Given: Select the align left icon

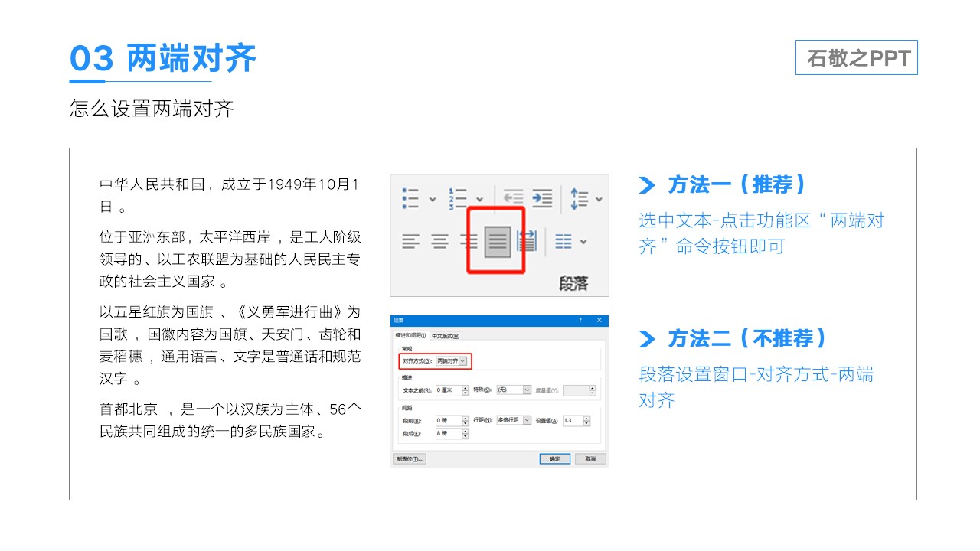Looking at the screenshot, I should pyautogui.click(x=411, y=242).
